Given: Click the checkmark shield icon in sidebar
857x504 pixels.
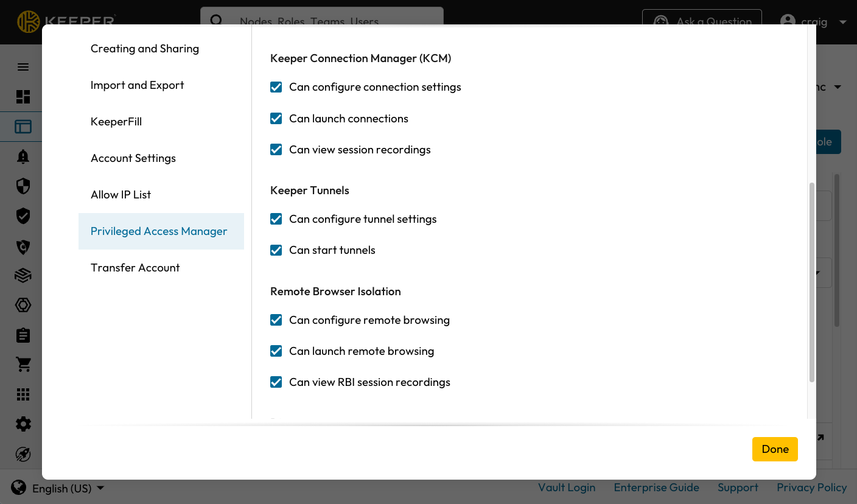Looking at the screenshot, I should (x=23, y=216).
